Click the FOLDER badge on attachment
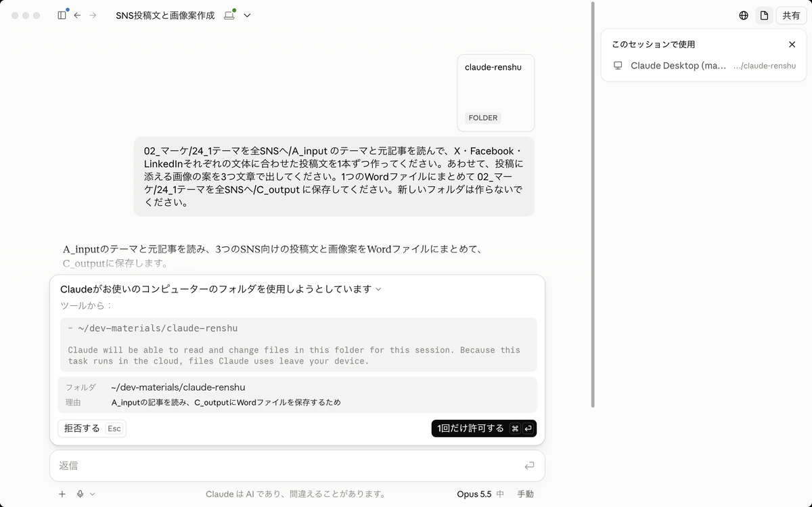This screenshot has height=507, width=812. click(482, 118)
